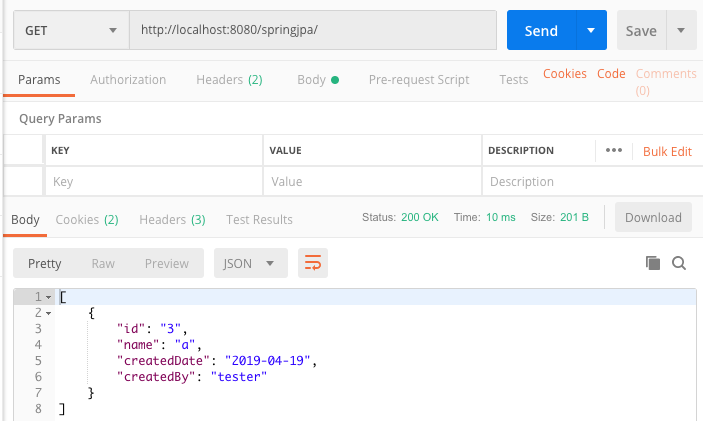Open the three-dots column options menu
Screen dimensions: 703x421
tap(613, 150)
